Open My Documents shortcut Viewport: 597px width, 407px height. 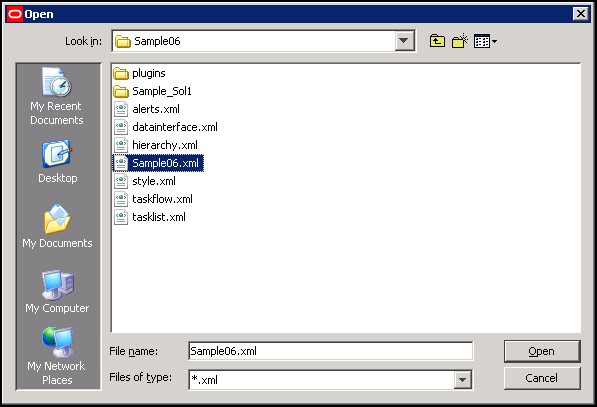(57, 227)
